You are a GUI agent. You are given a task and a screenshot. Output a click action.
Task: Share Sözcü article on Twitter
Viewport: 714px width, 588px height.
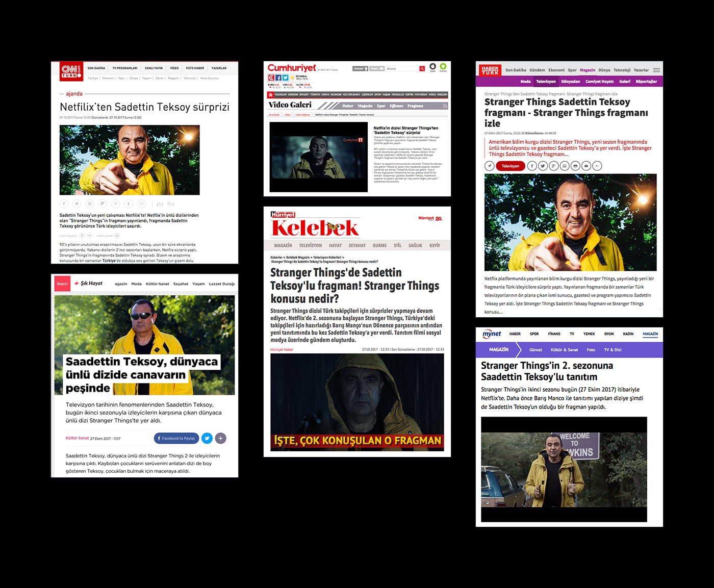(x=207, y=438)
